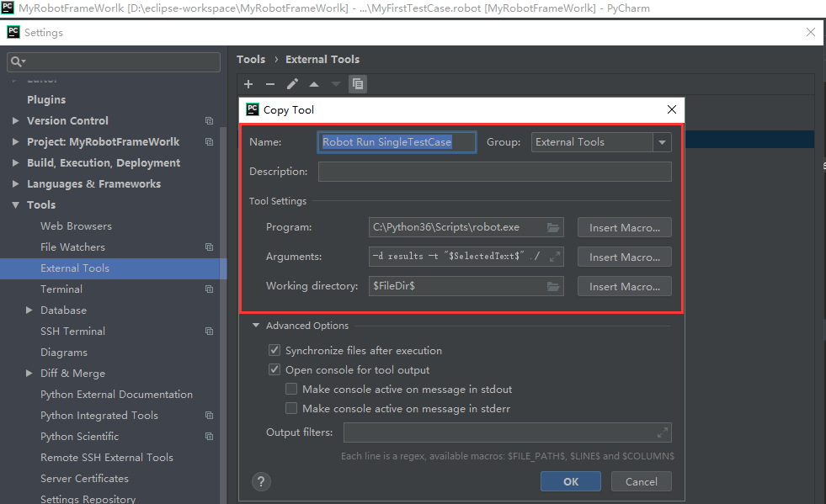The width and height of the screenshot is (826, 504).
Task: Open the Group dropdown in Copy Tool dialog
Action: [663, 141]
